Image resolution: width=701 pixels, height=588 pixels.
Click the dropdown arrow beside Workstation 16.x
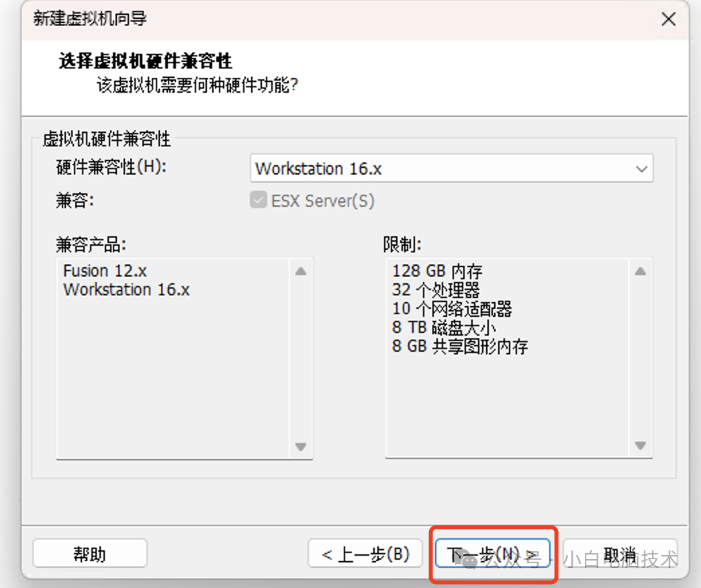point(643,168)
